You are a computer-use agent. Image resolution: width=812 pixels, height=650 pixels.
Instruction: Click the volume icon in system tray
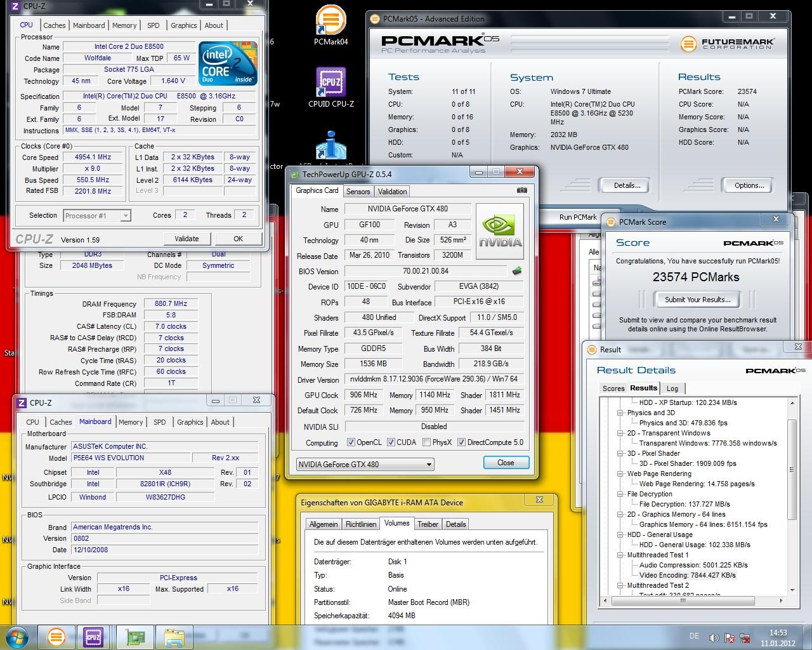click(713, 637)
